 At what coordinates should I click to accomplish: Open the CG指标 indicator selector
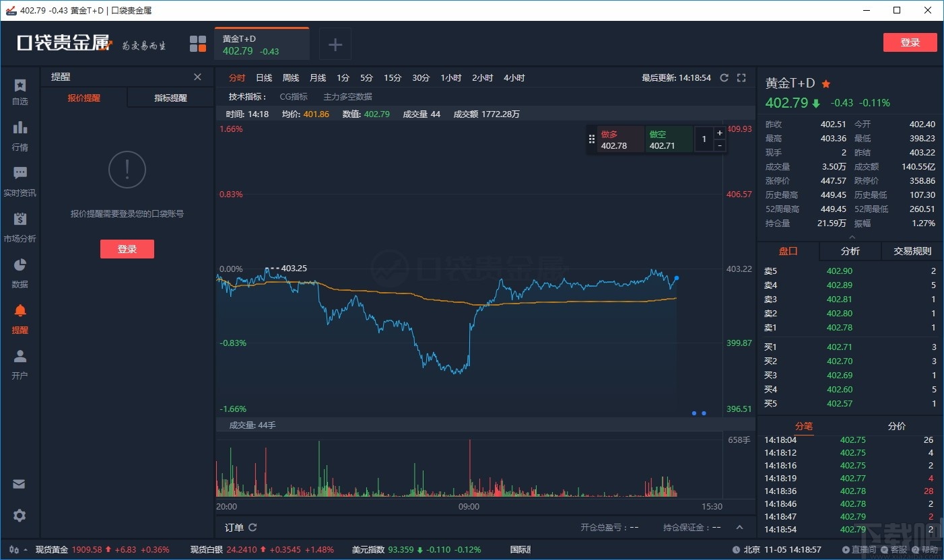293,96
